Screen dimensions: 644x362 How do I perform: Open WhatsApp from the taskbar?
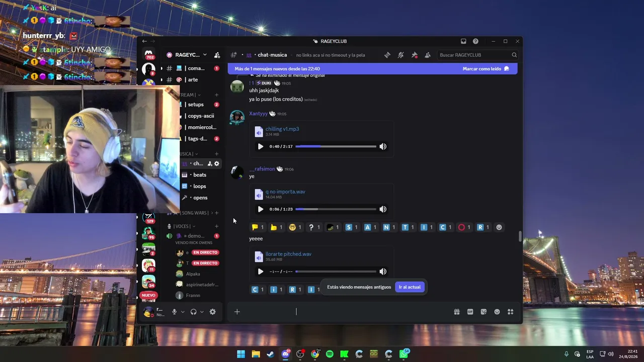[404, 354]
